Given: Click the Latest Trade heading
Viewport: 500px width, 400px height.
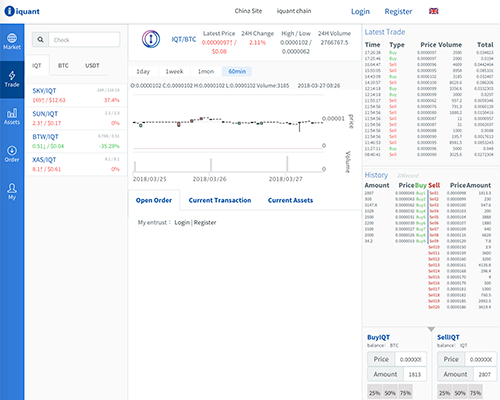Looking at the screenshot, I should [385, 32].
